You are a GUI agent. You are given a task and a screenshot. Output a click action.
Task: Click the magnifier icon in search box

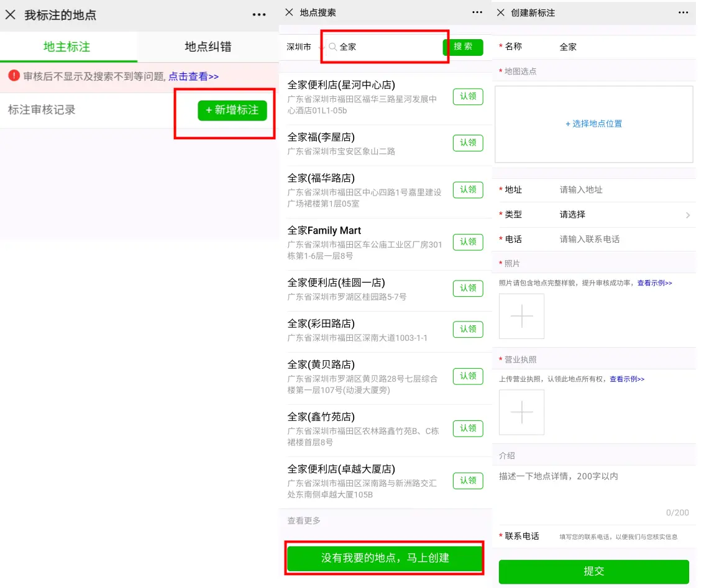pos(332,47)
